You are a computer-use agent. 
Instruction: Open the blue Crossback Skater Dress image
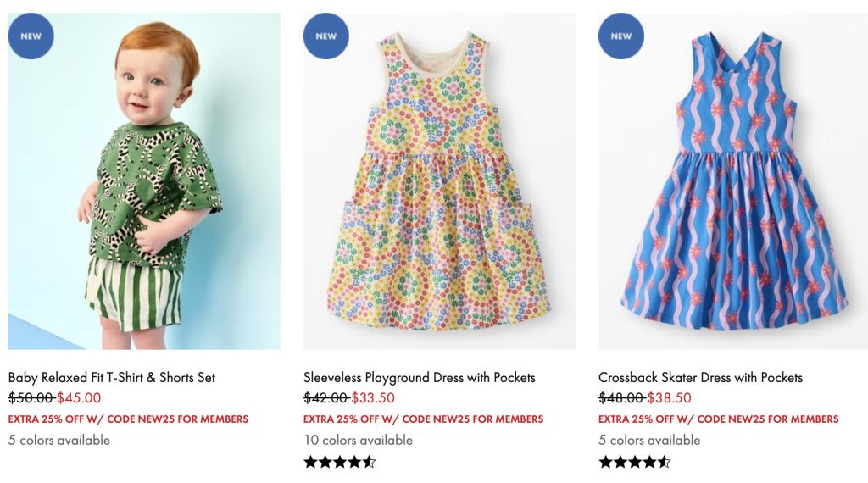tap(733, 195)
